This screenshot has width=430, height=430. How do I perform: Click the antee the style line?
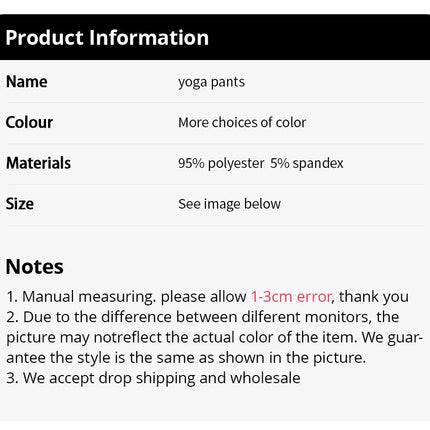186,358
